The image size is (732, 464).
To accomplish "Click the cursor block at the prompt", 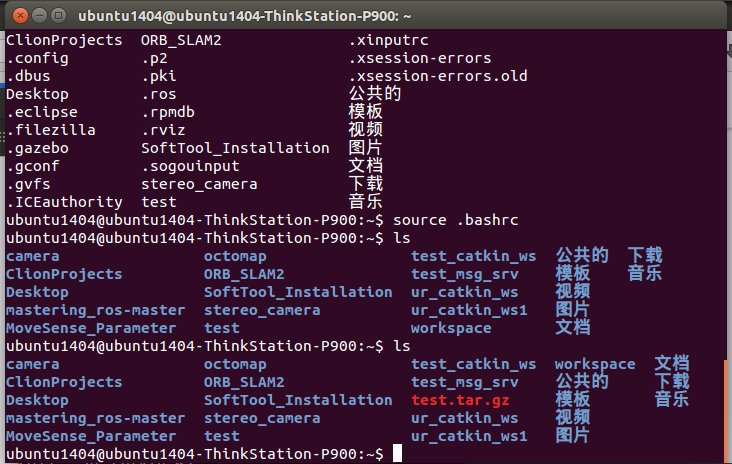I will [397, 453].
